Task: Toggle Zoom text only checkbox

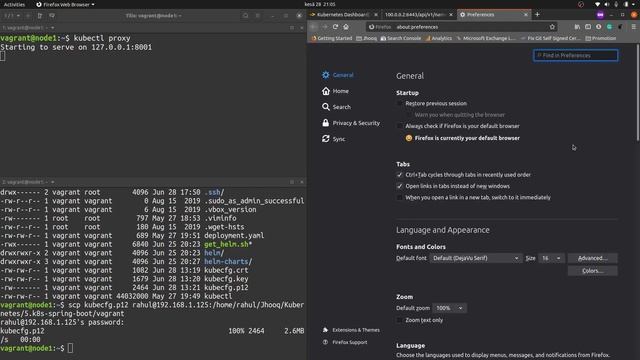Action: [400, 320]
